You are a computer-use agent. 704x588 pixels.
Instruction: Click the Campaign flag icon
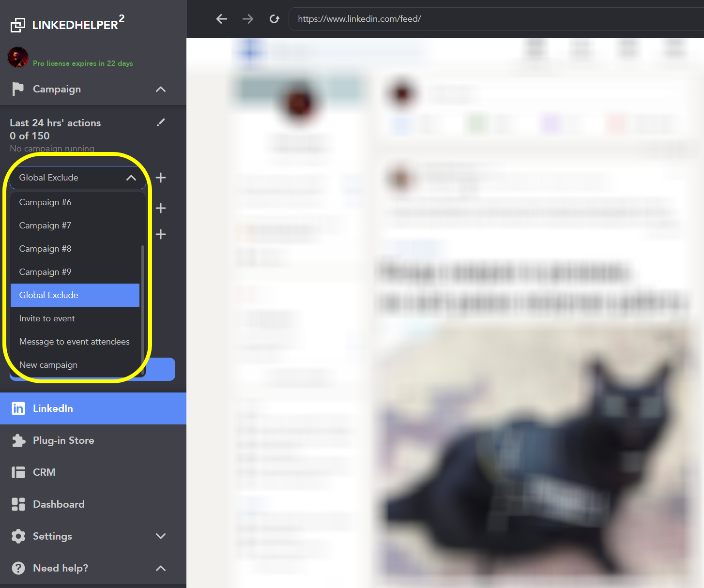pos(18,89)
